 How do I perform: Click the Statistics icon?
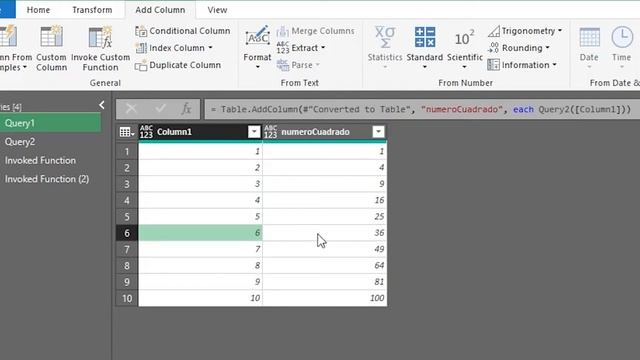point(385,38)
